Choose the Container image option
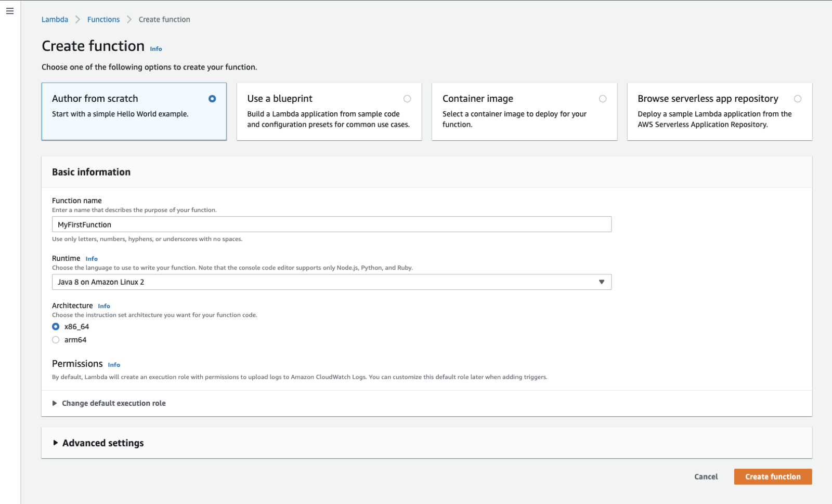Viewport: 832px width, 504px height. [x=603, y=99]
